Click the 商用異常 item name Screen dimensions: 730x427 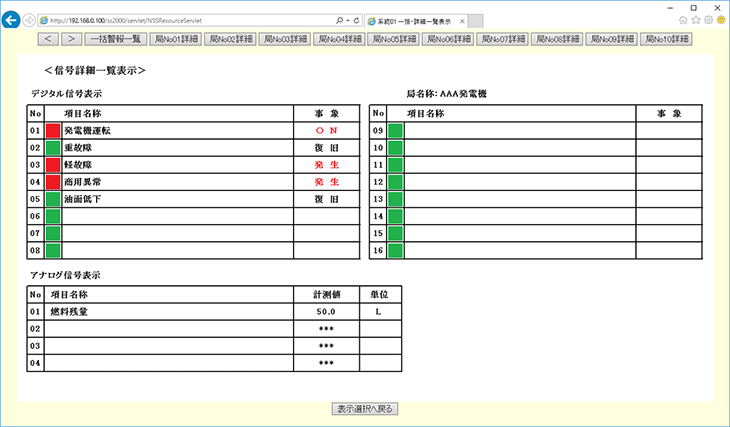tap(83, 182)
